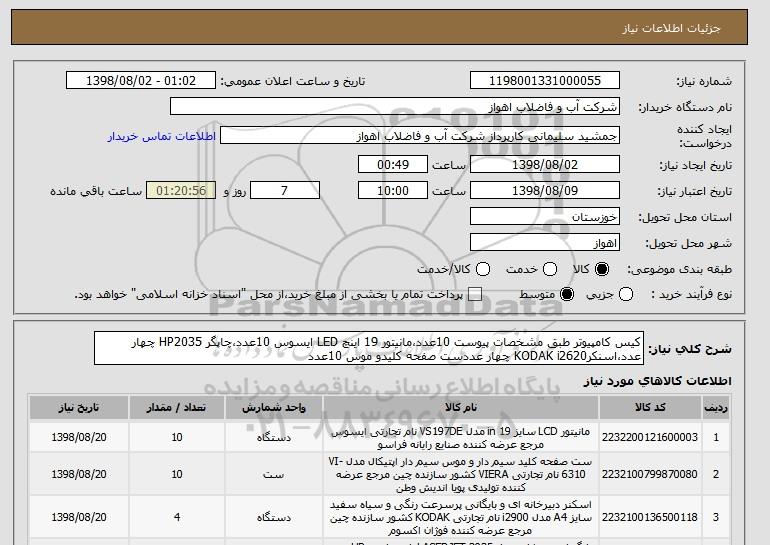Click quantity 4 in scanner row
770x545 pixels.
(177, 517)
